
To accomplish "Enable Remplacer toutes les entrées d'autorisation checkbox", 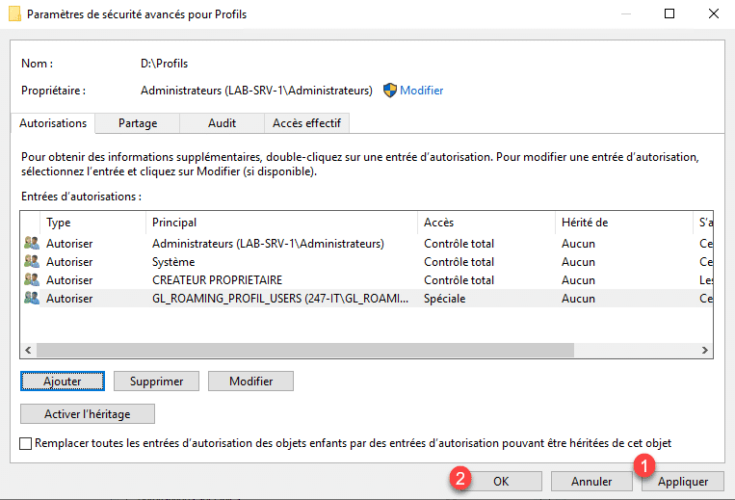I will tap(26, 443).
